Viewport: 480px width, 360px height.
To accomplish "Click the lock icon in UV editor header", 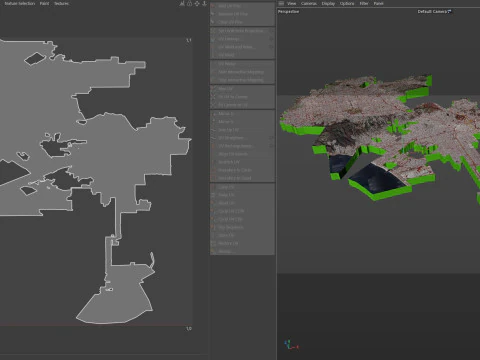I will pyautogui.click(x=189, y=3).
